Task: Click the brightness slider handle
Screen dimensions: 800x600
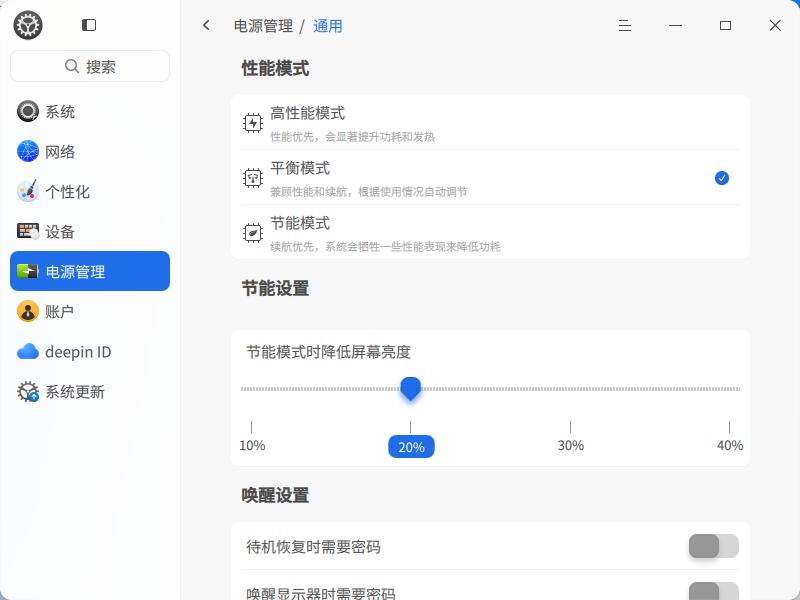Action: pyautogui.click(x=410, y=389)
